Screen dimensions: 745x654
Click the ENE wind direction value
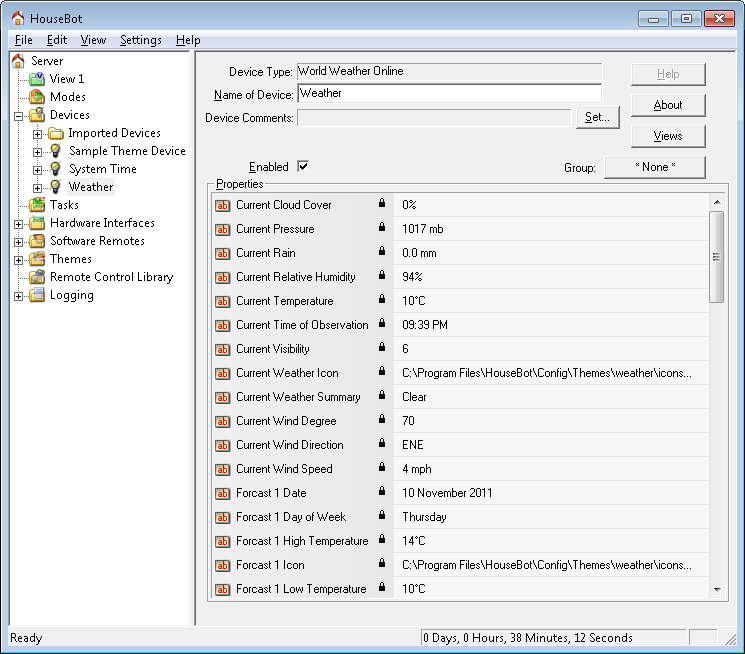412,445
